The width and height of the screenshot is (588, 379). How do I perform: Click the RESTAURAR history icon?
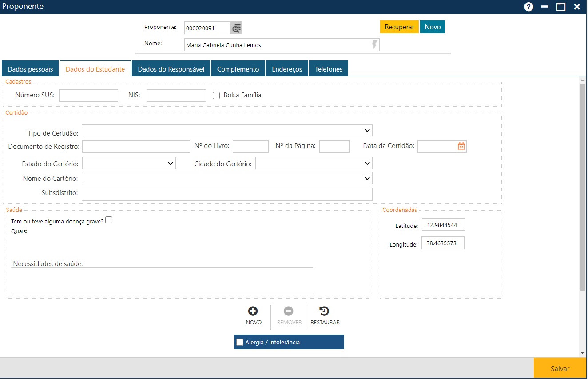click(325, 311)
